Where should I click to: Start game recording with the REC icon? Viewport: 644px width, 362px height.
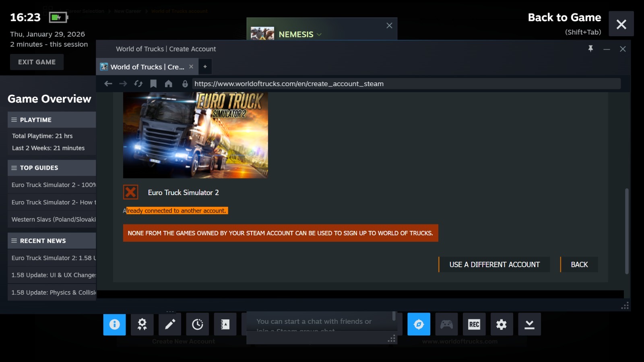click(x=474, y=324)
